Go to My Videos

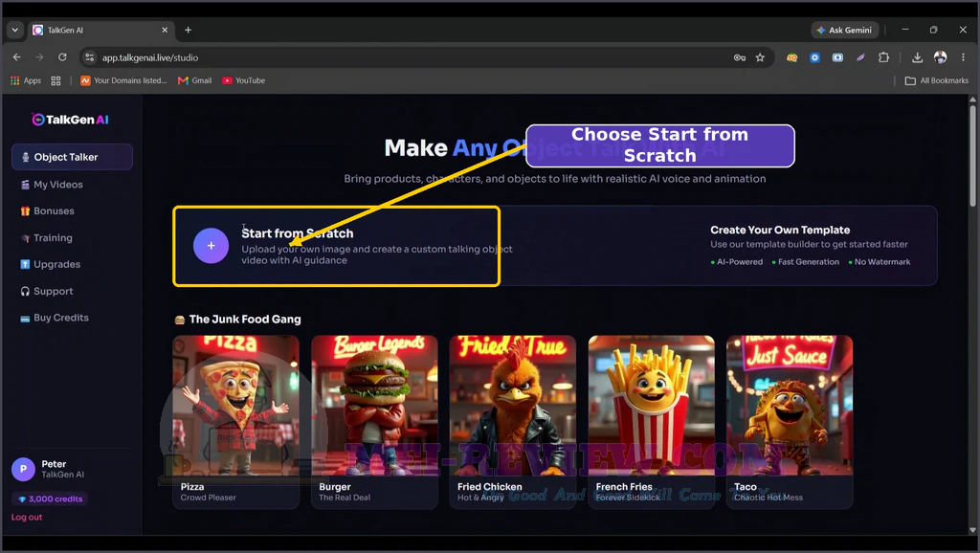52,185
